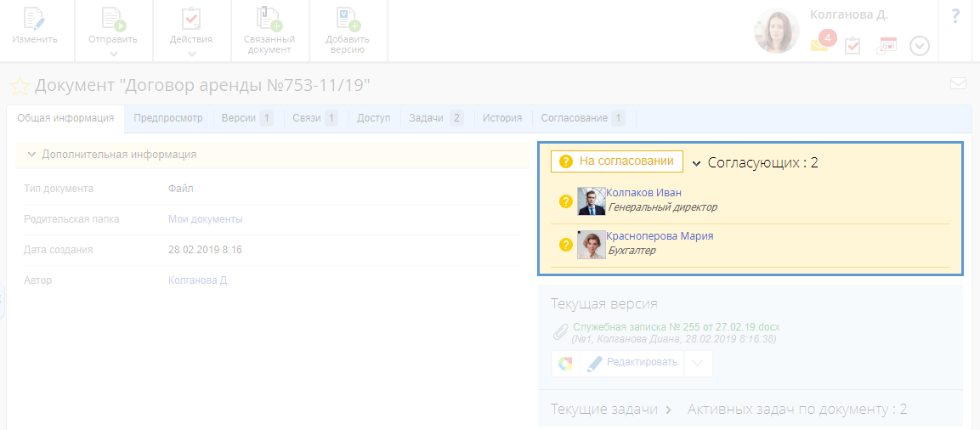The width and height of the screenshot is (980, 430).
Task: Switch to the Предпросмотр tab
Action: [168, 118]
